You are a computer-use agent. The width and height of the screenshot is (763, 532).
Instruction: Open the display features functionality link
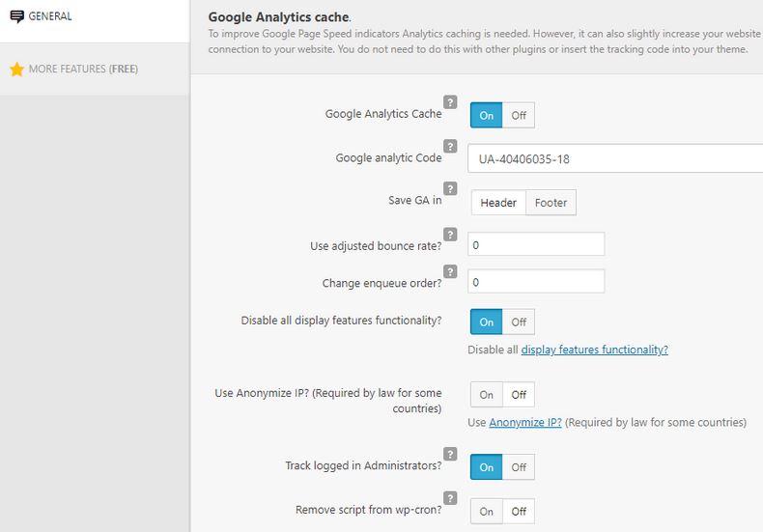pos(594,350)
